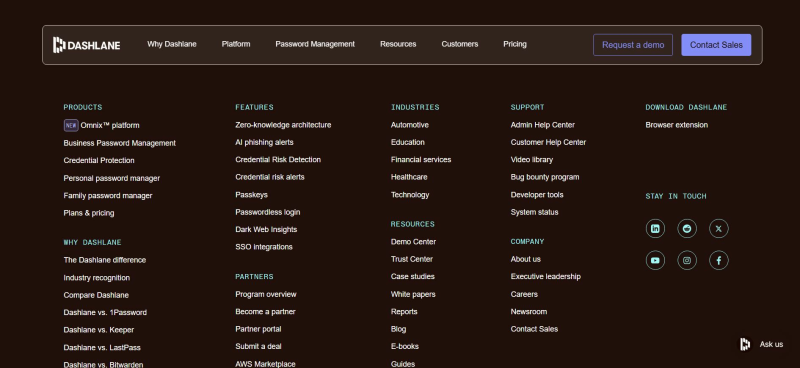
Task: Open Passwordless login link
Action: click(268, 212)
